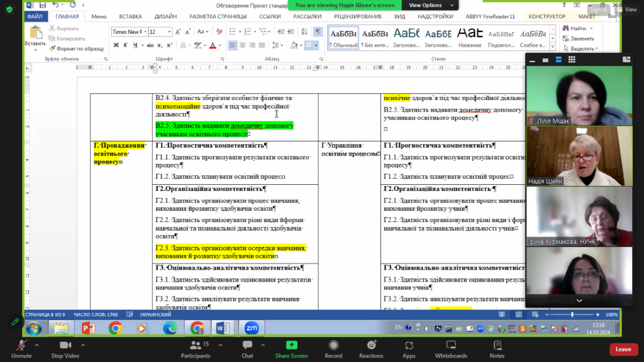Click the Word zoom level slider
The height and width of the screenshot is (362, 644).
click(572, 314)
